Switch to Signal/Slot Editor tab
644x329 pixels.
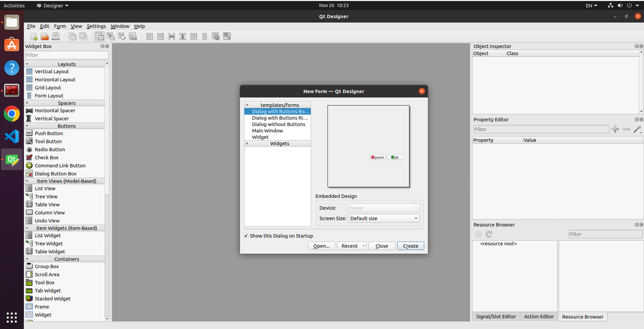496,317
